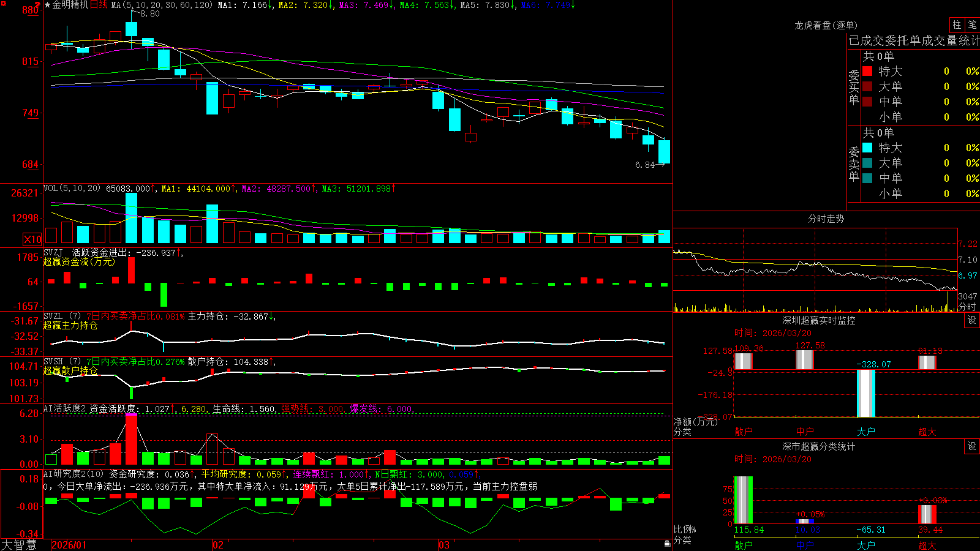Click the MA(5,10,20,30,60,120) indicator label
Screen dimensions: 980x551
tap(162, 5)
